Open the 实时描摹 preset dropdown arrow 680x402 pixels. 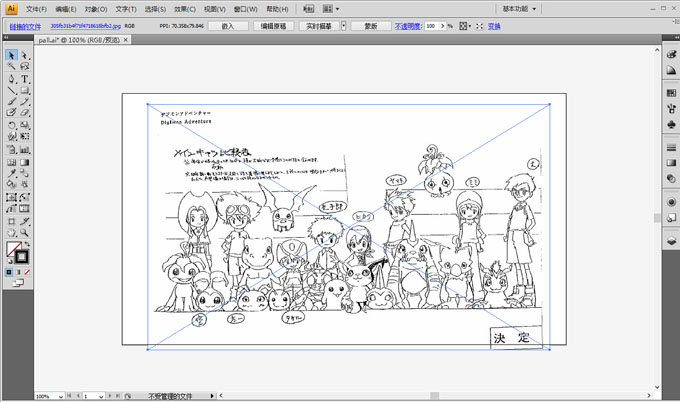[x=343, y=26]
